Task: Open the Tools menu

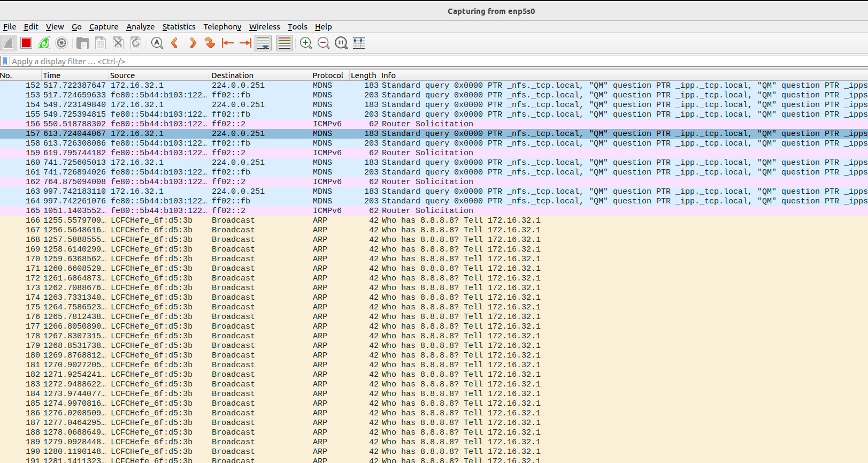Action: coord(297,27)
